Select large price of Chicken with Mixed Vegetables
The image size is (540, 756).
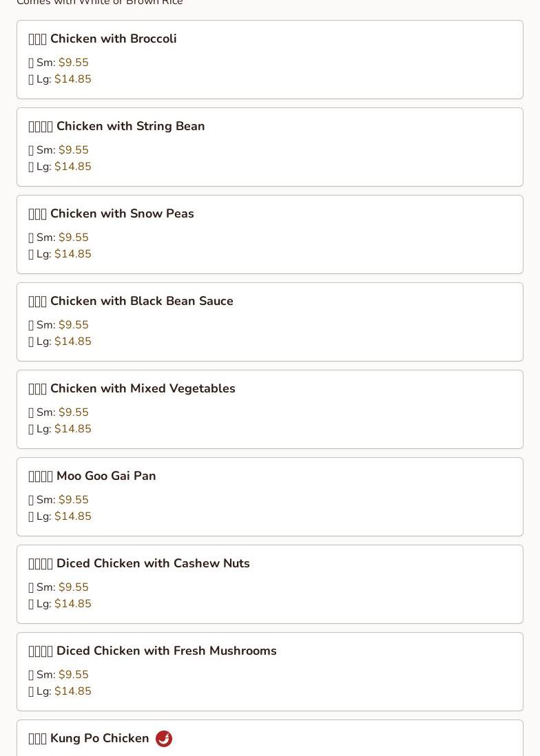click(73, 429)
